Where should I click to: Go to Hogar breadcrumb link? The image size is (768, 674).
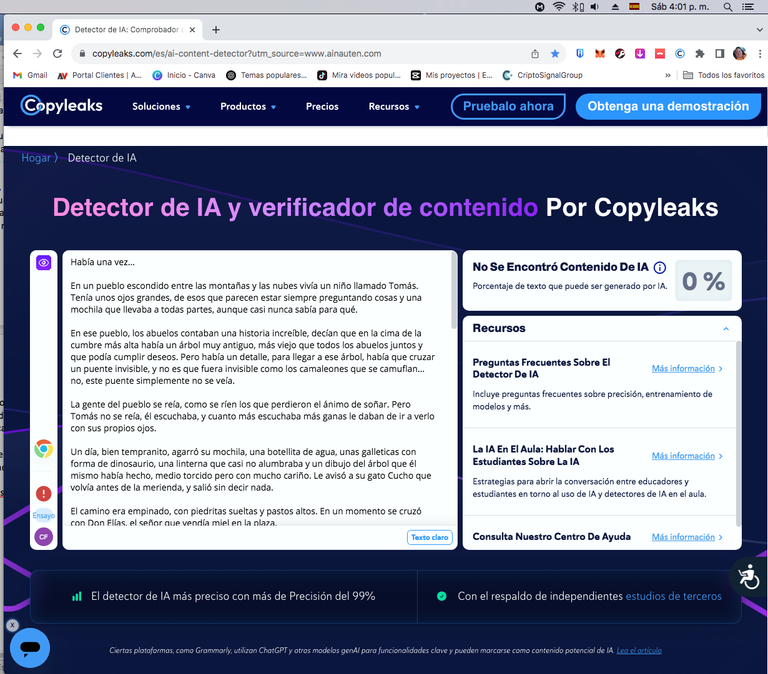tap(36, 158)
